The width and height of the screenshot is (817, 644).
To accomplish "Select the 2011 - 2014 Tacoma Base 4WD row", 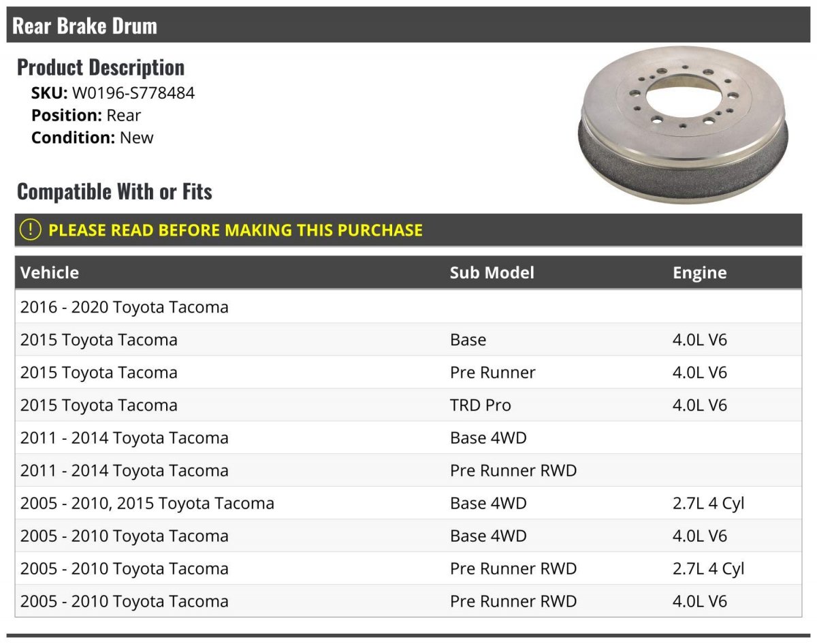I will tap(408, 438).
